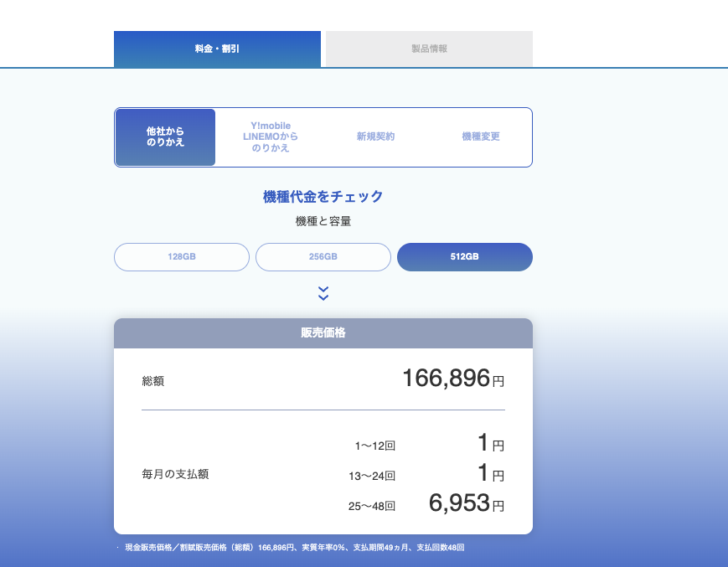The width and height of the screenshot is (728, 567).
Task: Click the double chevron down arrow icon
Action: pyautogui.click(x=323, y=293)
